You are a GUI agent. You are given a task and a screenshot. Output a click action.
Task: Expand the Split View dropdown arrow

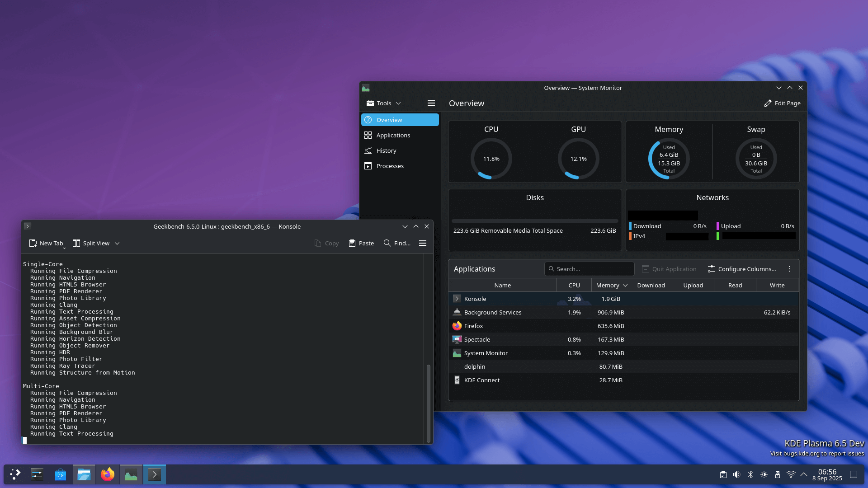pos(117,243)
